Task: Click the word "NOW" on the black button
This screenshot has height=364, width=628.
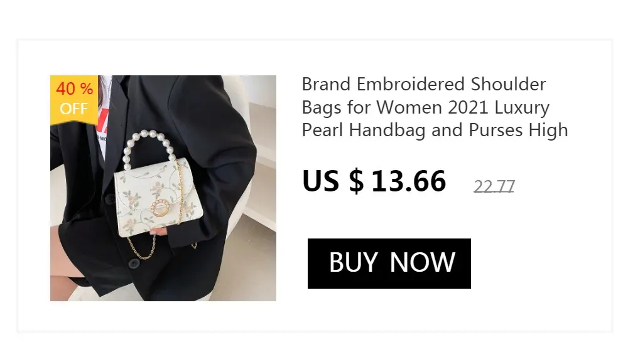Action: pyautogui.click(x=422, y=262)
